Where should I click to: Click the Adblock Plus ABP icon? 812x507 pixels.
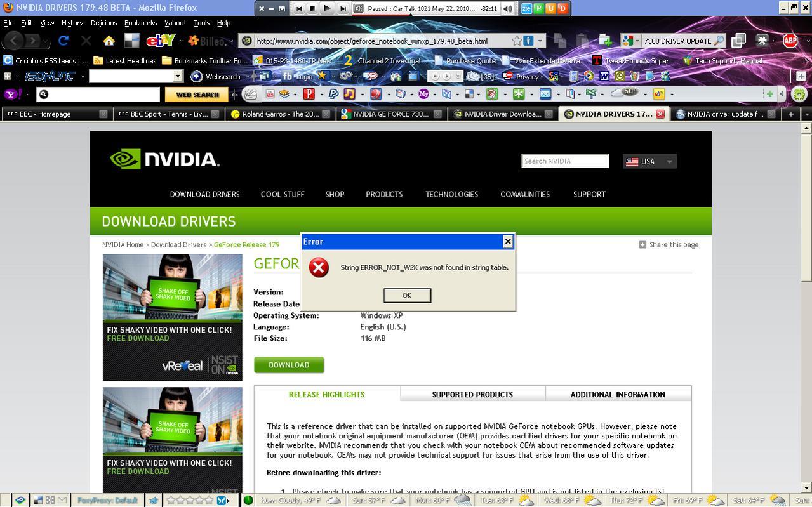(790, 41)
